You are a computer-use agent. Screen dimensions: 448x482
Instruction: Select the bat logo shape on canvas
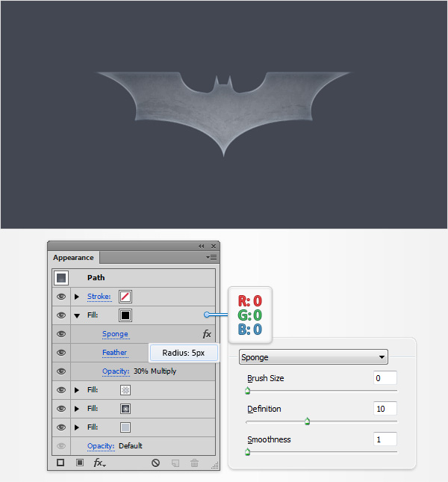(223, 111)
